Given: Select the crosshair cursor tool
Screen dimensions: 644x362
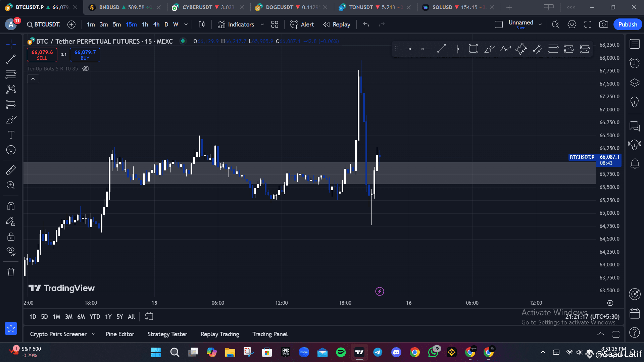Looking at the screenshot, I should [11, 44].
